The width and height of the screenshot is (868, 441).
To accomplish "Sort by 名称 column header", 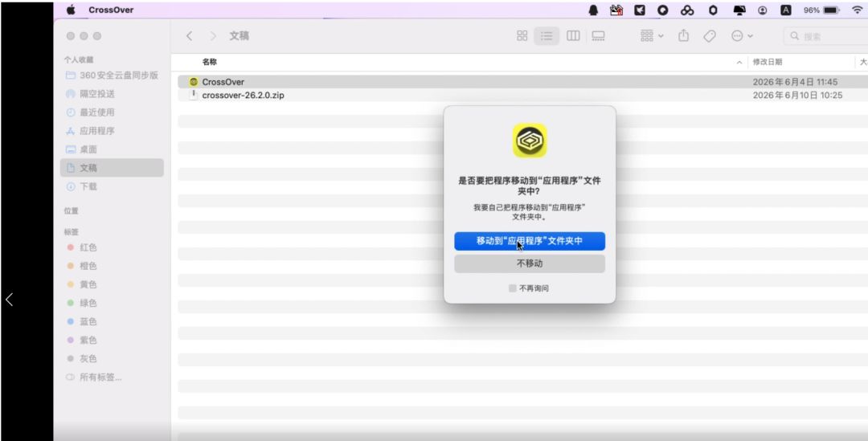I will click(x=209, y=62).
